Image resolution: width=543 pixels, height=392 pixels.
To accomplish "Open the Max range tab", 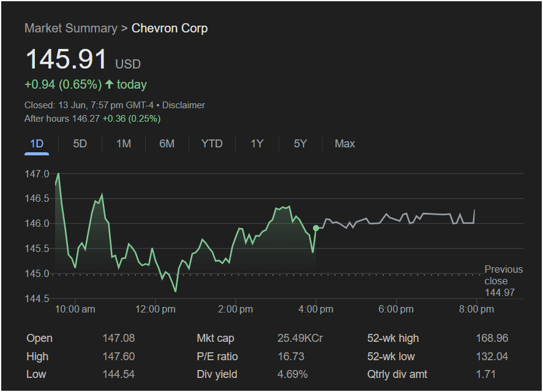I will click(x=345, y=144).
